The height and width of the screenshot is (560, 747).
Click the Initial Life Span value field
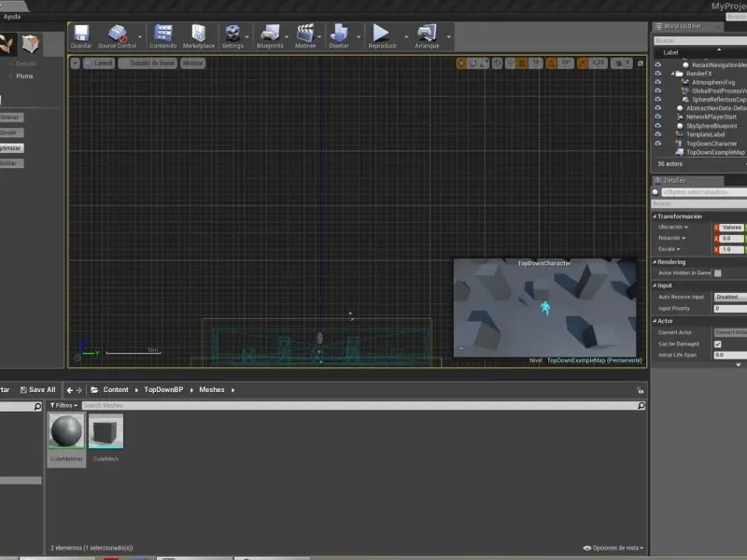pos(730,355)
